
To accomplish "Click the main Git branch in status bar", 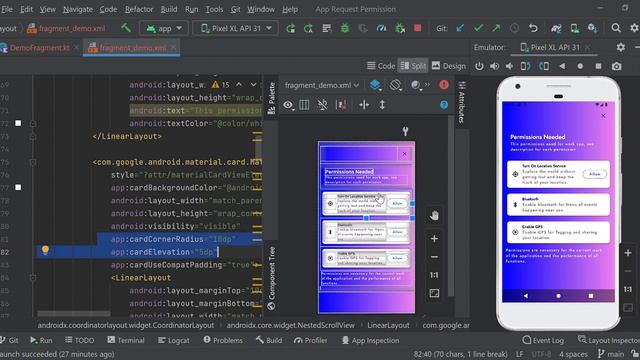I will coord(611,354).
